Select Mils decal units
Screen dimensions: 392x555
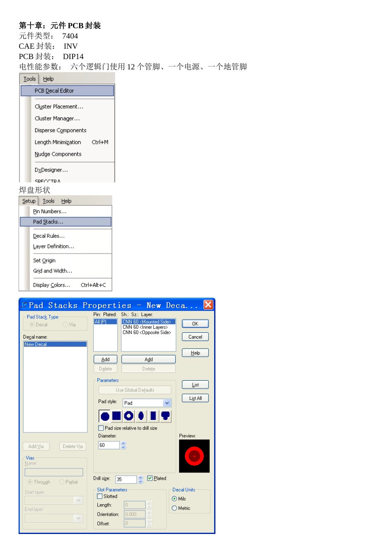(x=174, y=499)
